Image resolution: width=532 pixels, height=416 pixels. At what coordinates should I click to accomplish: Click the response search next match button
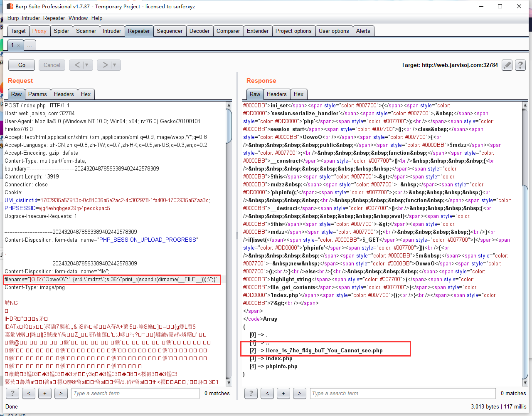coord(300,393)
